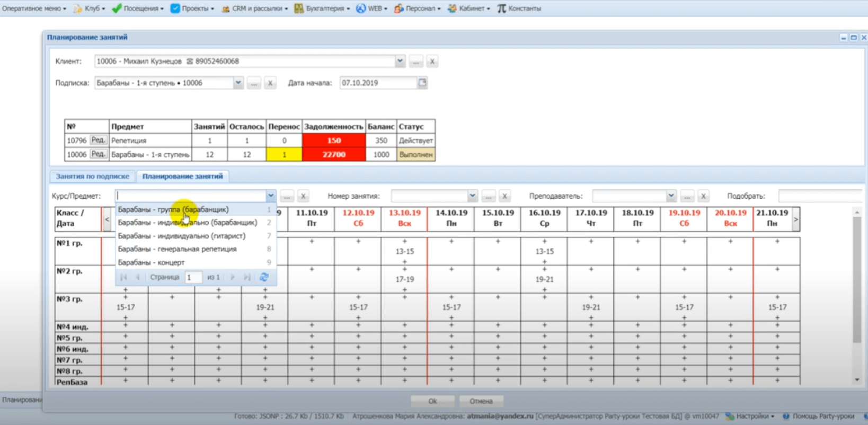This screenshot has height=425, width=868.
Task: Clear the Курс/Предмет field with X button
Action: [x=303, y=196]
